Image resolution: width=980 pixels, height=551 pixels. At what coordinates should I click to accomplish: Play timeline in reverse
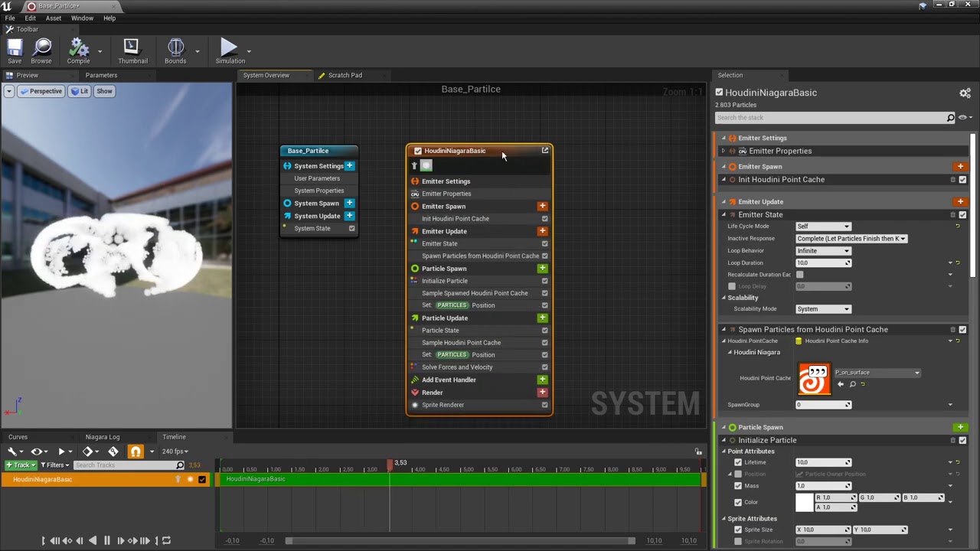(93, 540)
